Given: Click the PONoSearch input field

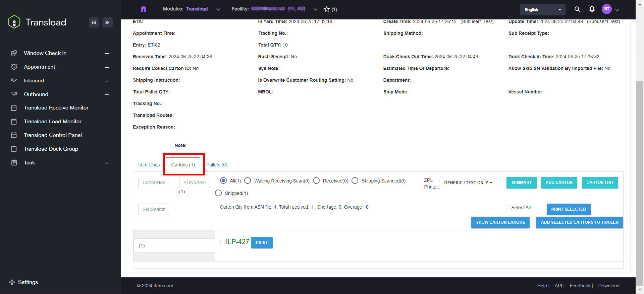Looking at the screenshot, I should [195, 182].
